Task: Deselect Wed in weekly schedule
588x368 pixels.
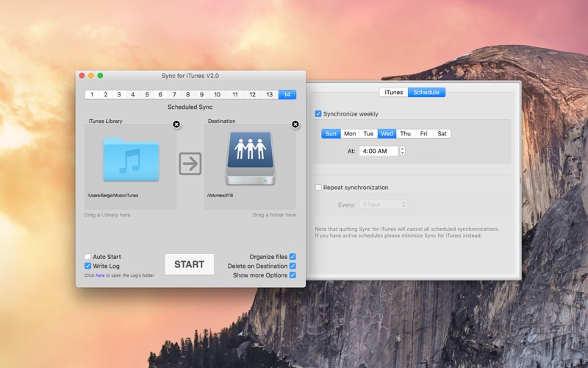Action: point(387,134)
